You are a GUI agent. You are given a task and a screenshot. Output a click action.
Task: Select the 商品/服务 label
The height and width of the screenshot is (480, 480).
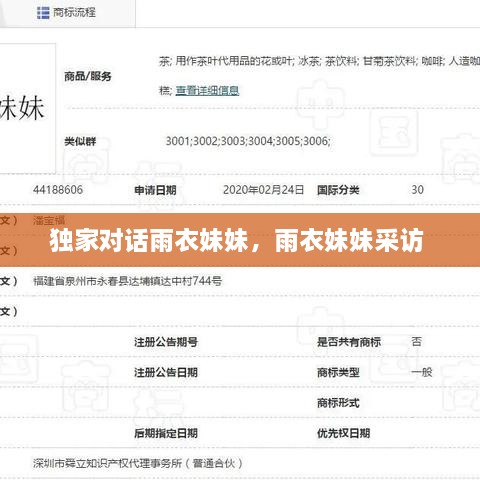pyautogui.click(x=88, y=76)
